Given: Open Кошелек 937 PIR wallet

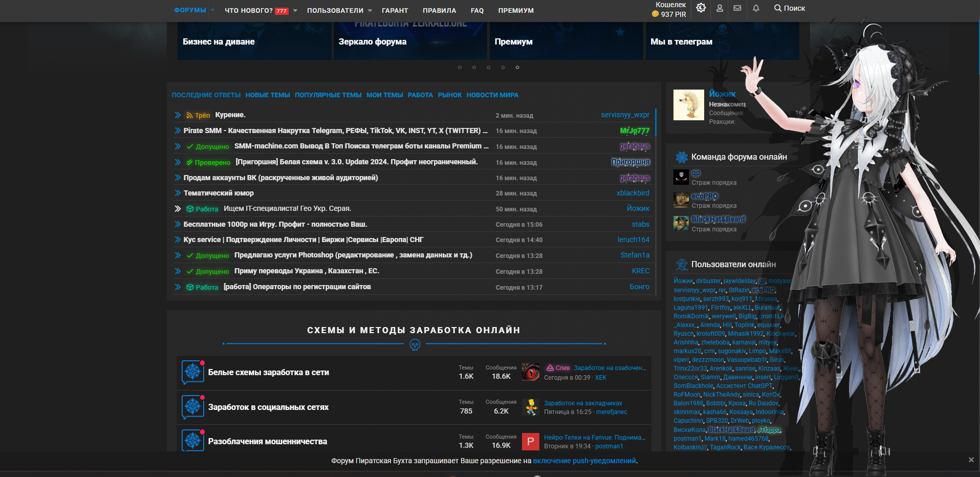Looking at the screenshot, I should pyautogui.click(x=670, y=10).
